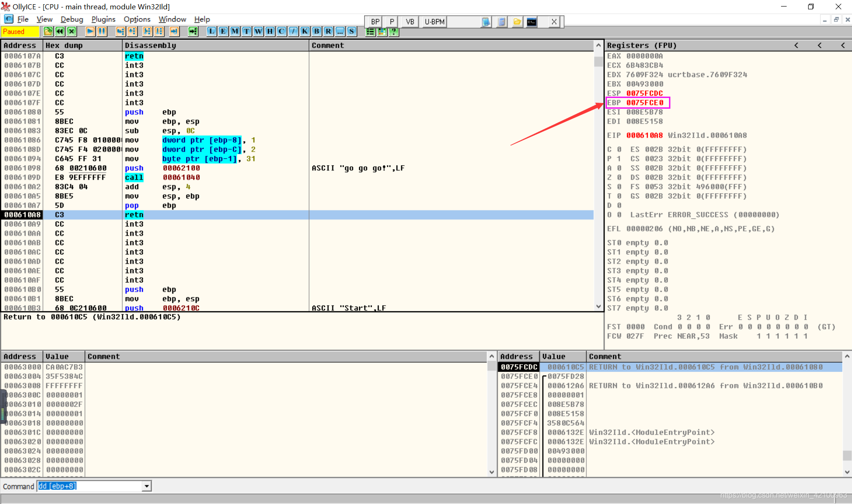Close the floating plugin toolbar with X

[554, 21]
